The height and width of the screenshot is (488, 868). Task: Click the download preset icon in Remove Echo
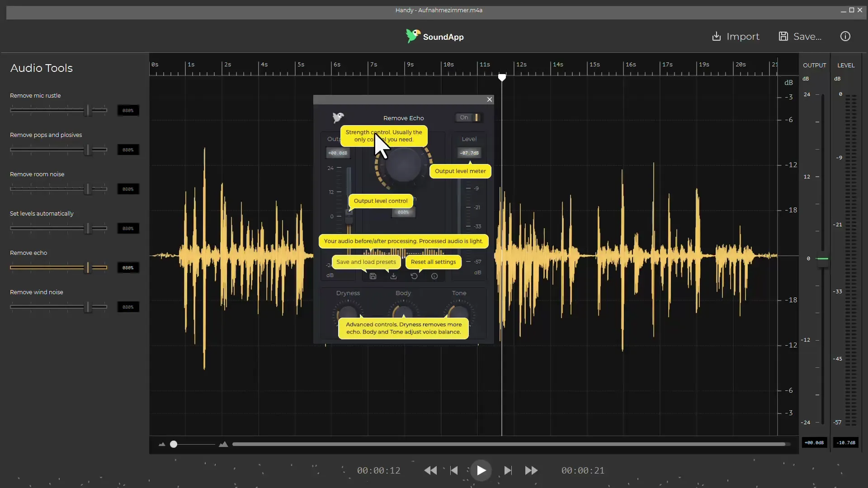click(393, 276)
